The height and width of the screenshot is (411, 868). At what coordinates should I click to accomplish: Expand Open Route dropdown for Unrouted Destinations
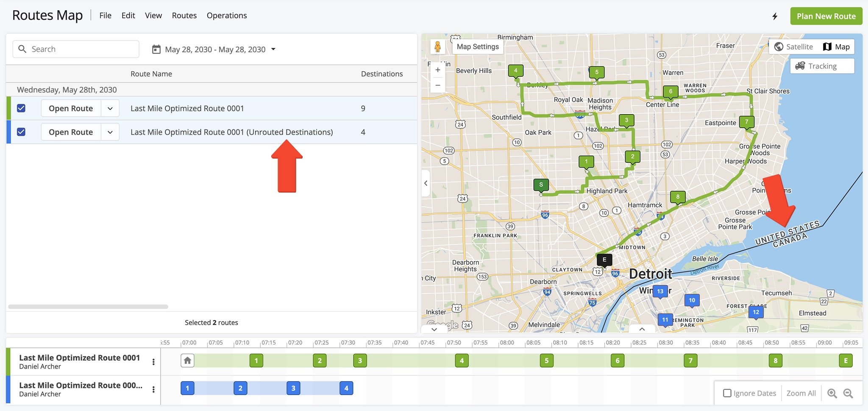click(110, 132)
